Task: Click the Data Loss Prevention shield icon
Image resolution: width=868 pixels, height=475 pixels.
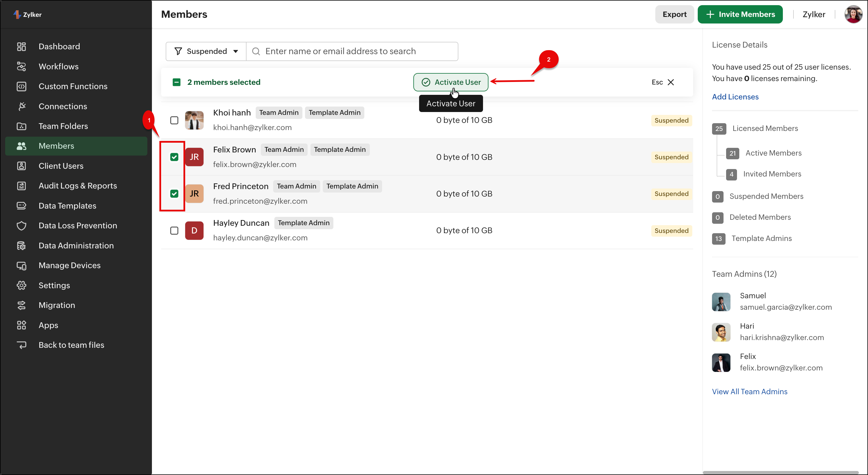Action: point(21,225)
